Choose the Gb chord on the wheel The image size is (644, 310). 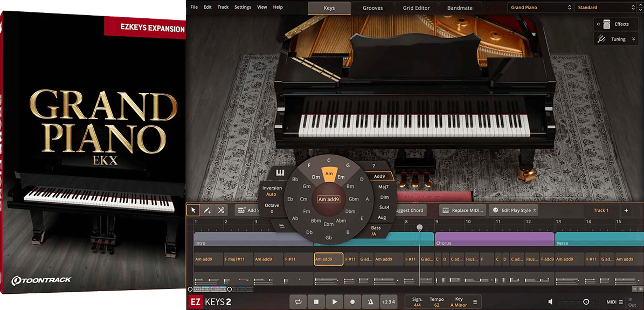[x=329, y=238]
